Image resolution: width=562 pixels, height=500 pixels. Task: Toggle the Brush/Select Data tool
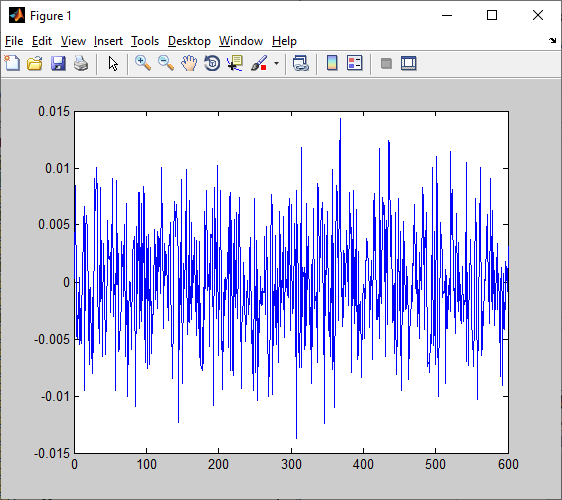pos(259,63)
